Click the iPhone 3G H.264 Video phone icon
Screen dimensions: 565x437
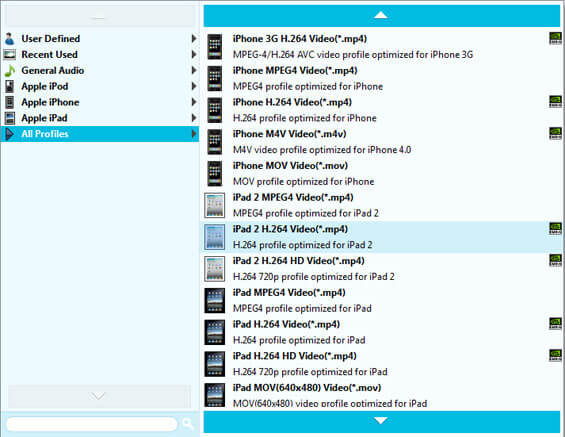tap(215, 46)
